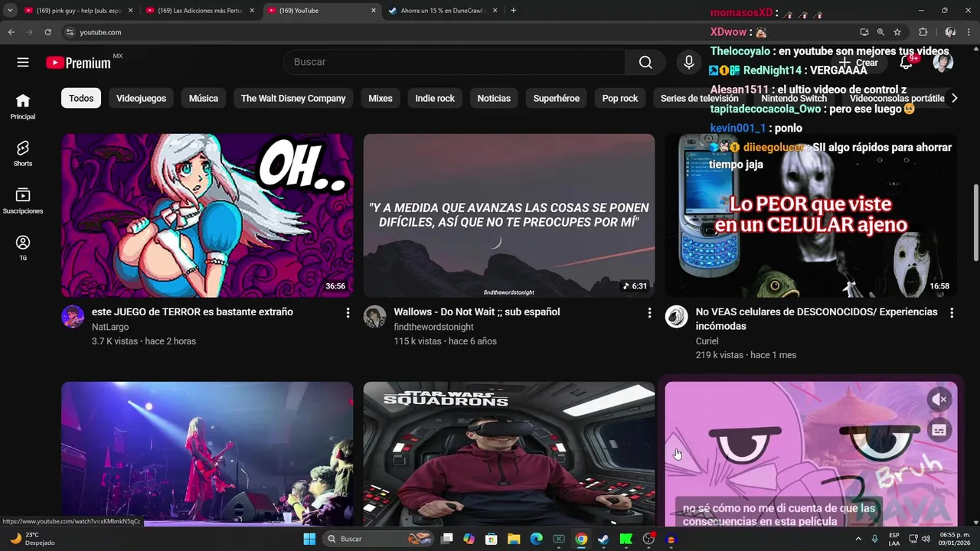Open the OH.. terror game thumbnail
The height and width of the screenshot is (551, 980).
click(207, 216)
